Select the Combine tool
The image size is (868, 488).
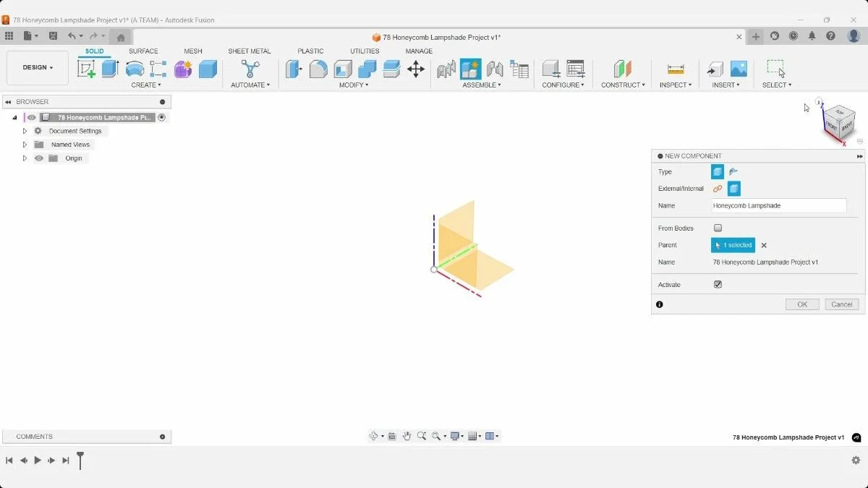click(367, 69)
